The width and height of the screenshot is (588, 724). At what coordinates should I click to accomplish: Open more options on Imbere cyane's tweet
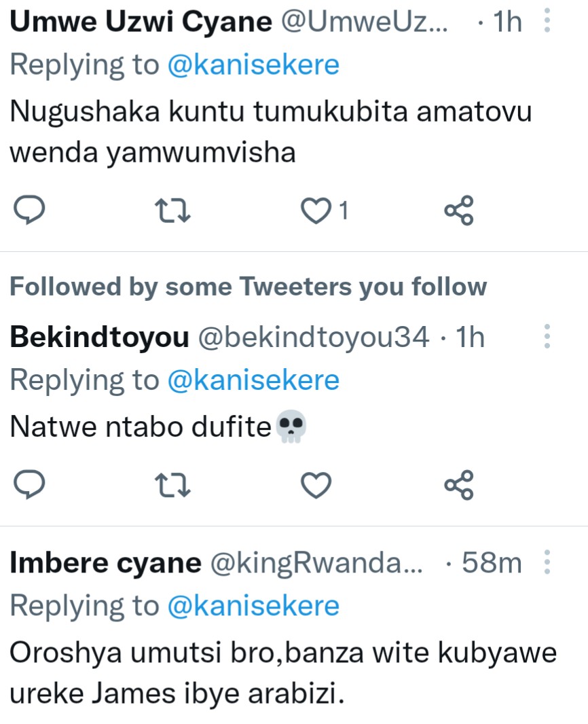click(547, 562)
